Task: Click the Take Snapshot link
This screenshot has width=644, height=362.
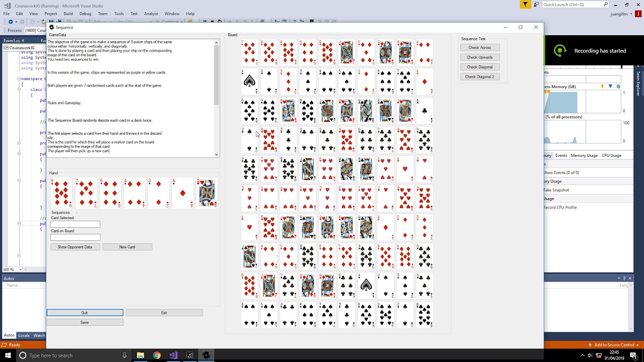Action: [x=556, y=190]
